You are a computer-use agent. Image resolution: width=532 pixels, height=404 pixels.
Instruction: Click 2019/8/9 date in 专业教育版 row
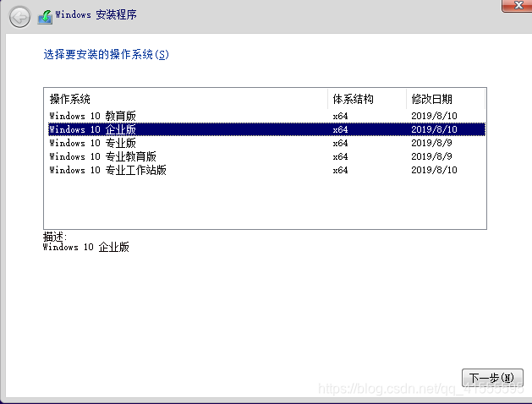(431, 156)
